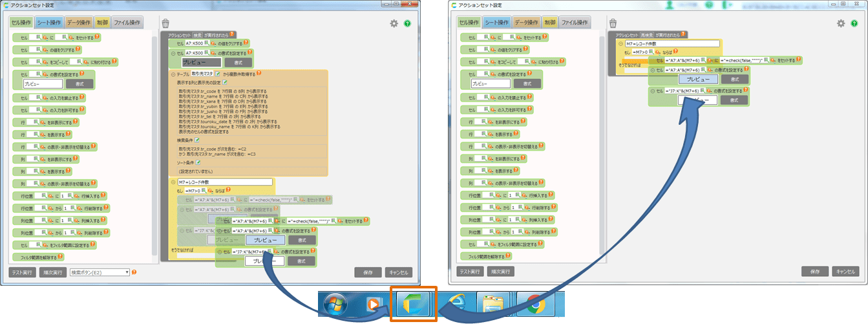Click M7=レコード件数 input field in right window
Viewport: 868px width, 324px height.
pos(671,43)
